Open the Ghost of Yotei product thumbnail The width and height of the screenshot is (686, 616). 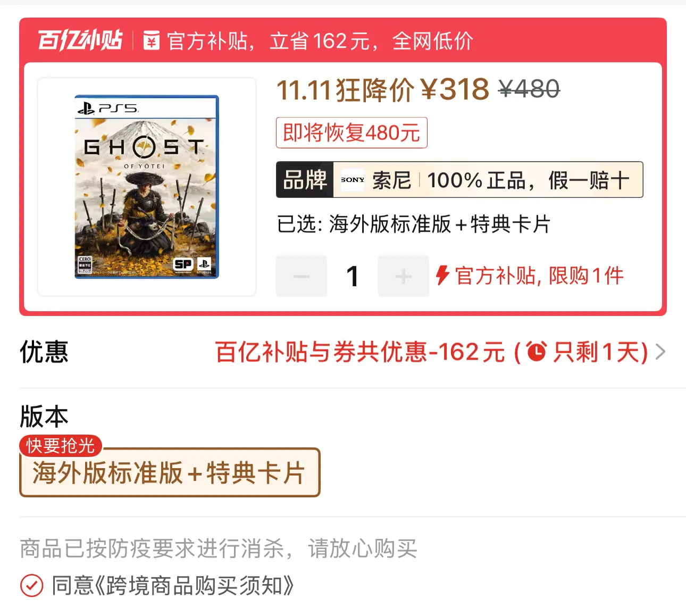coord(147,187)
